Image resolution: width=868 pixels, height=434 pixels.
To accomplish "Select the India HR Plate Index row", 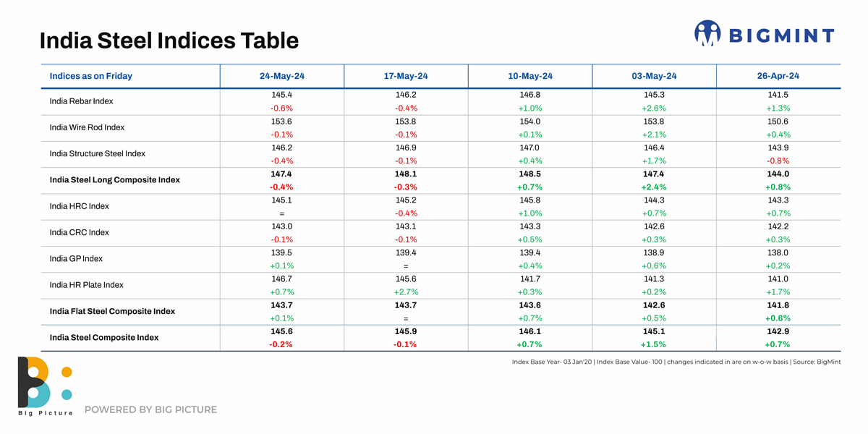I will [86, 284].
